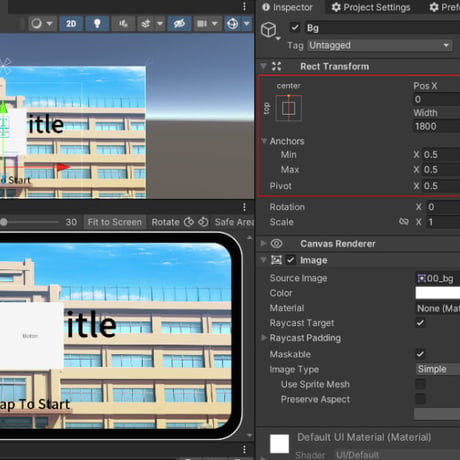Click the Image component icon
460x460 pixels.
(276, 260)
